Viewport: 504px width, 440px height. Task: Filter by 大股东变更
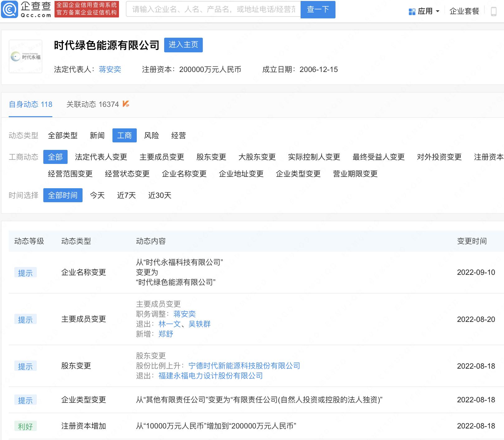tap(257, 157)
